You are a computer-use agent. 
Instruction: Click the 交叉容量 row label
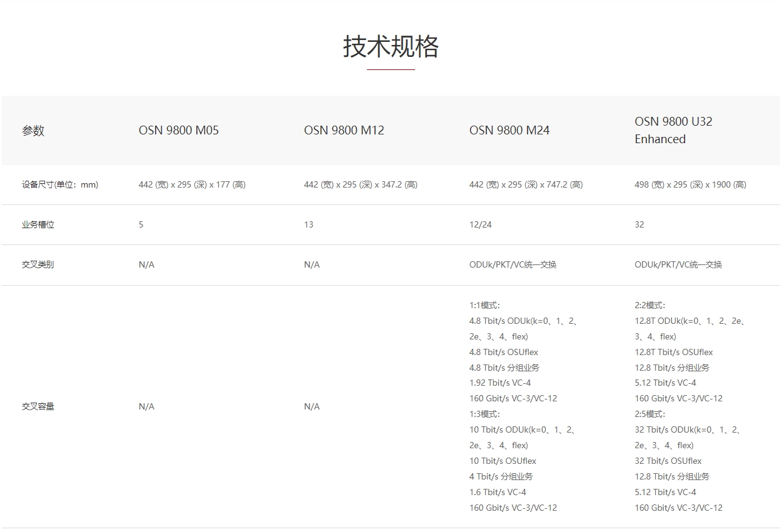coord(38,406)
